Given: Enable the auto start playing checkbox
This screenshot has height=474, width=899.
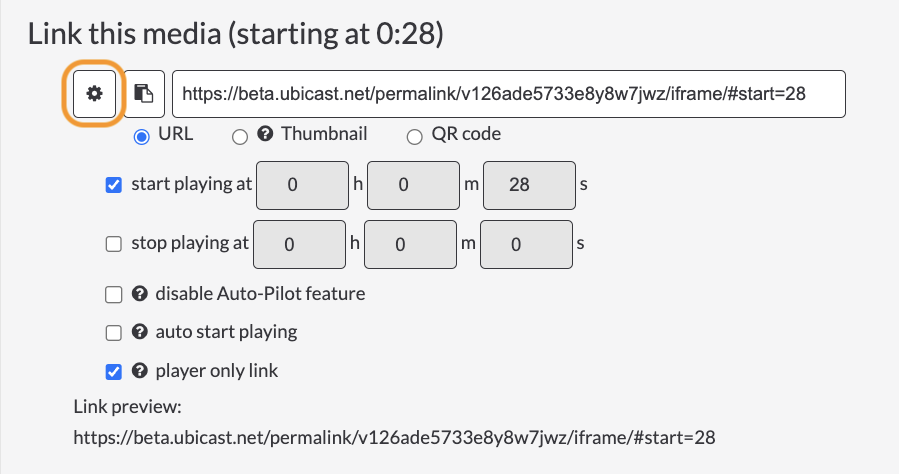Looking at the screenshot, I should (x=114, y=333).
